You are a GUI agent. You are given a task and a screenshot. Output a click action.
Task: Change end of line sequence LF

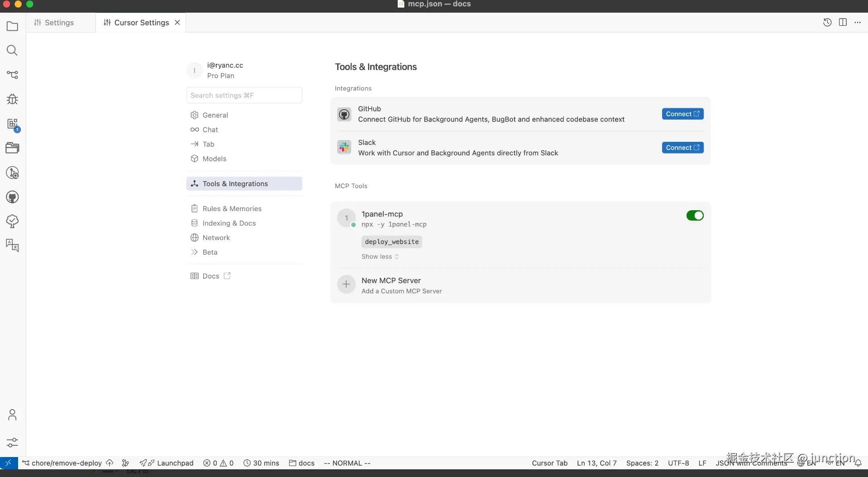(702, 463)
